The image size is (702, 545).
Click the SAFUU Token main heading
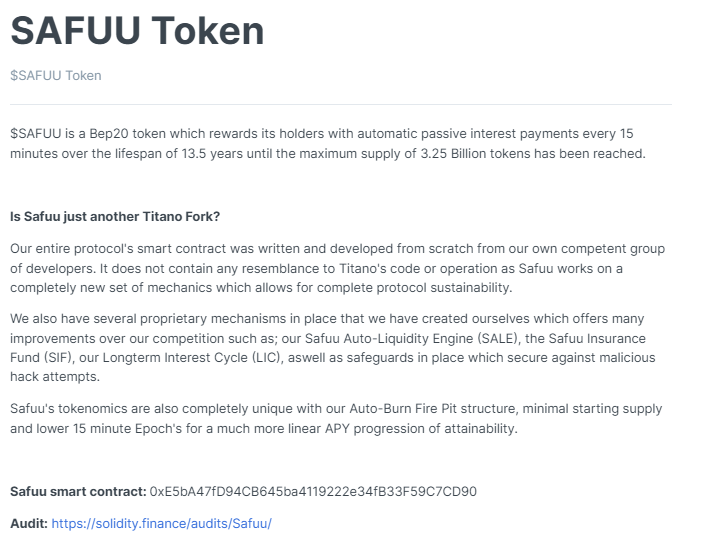137,30
